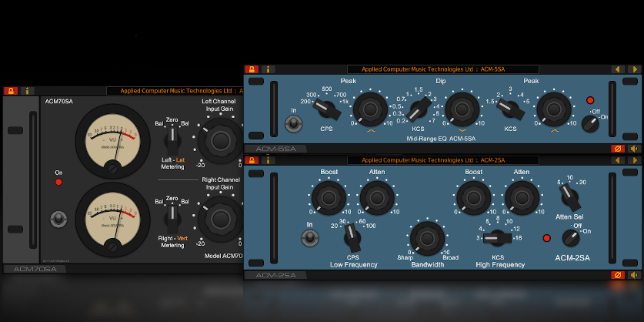This screenshot has height=322, width=644.
Task: Click the Low Frequency label on ACM-2SA
Action: click(x=354, y=265)
